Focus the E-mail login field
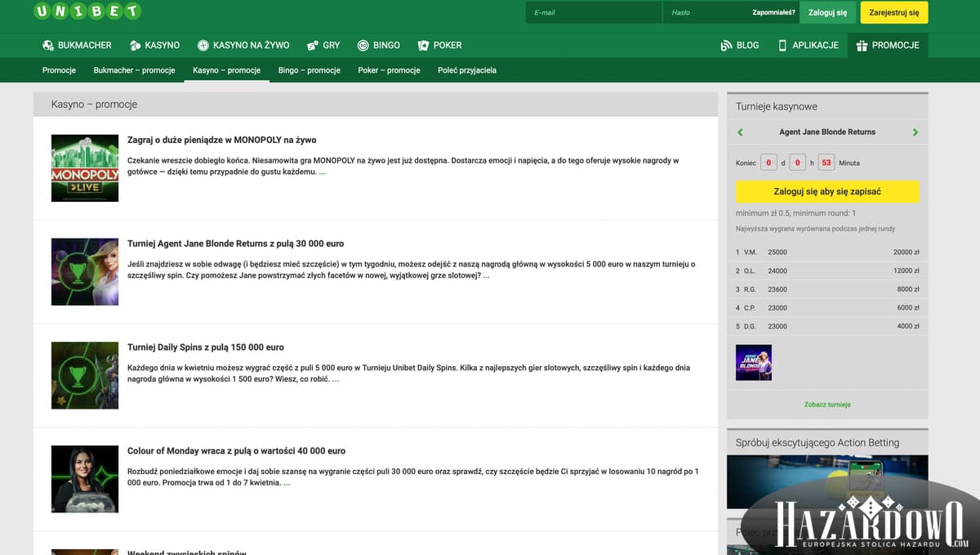Viewport: 980px width, 555px height. (593, 12)
